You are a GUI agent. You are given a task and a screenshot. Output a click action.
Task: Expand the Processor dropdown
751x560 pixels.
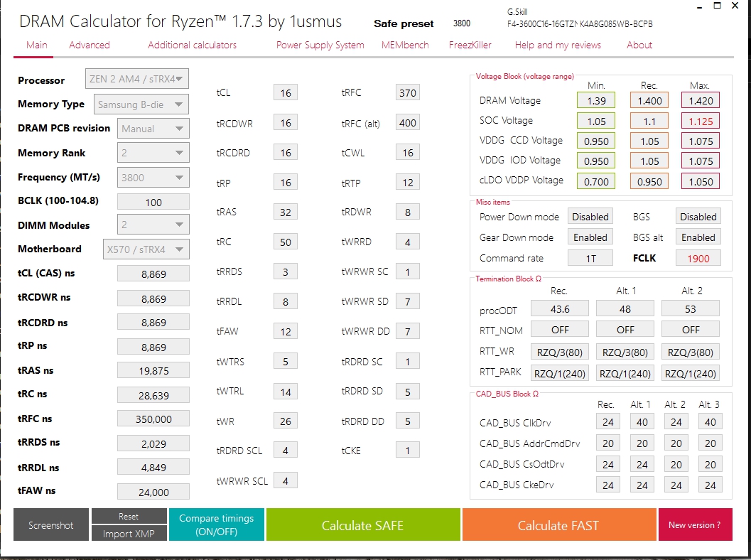pyautogui.click(x=137, y=79)
